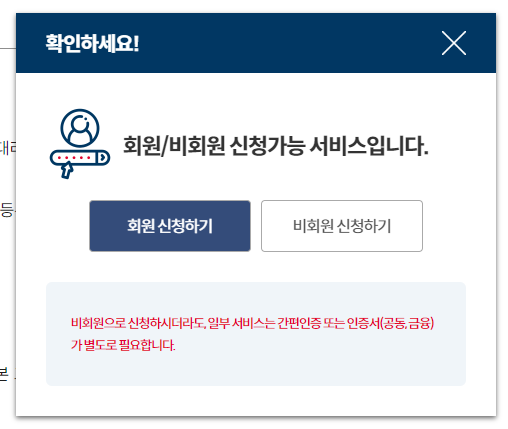
Task: Close the 확인하세요! dialog with the X
Action: click(454, 43)
